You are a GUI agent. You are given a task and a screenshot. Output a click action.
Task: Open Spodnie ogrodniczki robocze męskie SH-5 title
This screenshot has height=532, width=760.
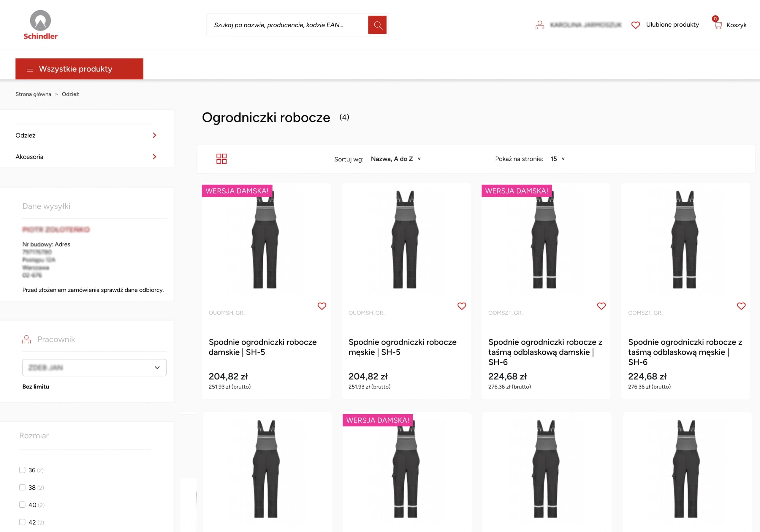click(x=402, y=347)
